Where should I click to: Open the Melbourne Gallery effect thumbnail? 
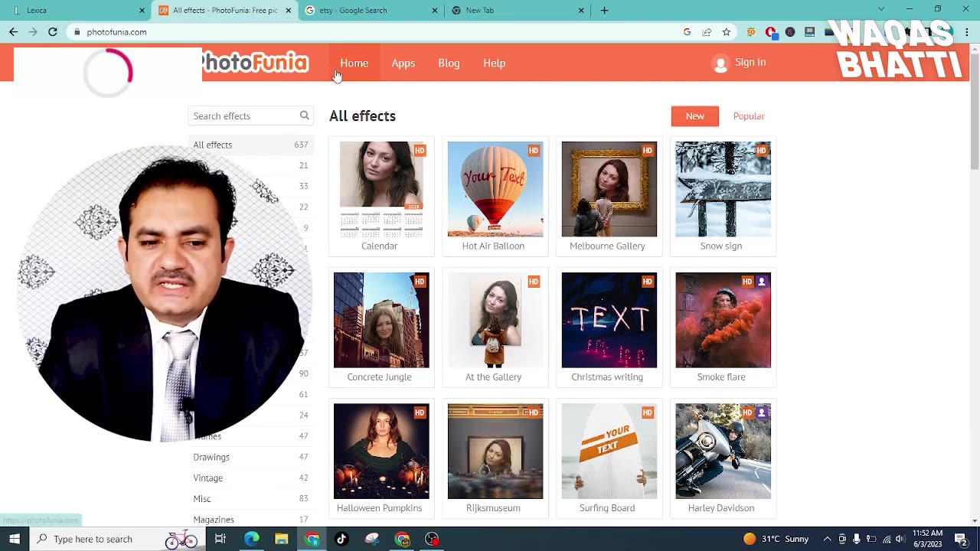(x=609, y=197)
